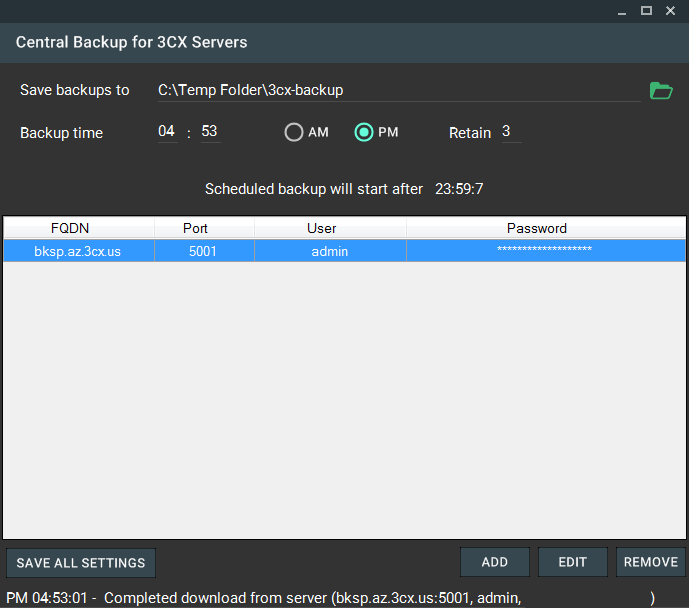Viewport: 689px width, 608px height.
Task: Click SAVE ALL SETTINGS button
Action: (81, 563)
